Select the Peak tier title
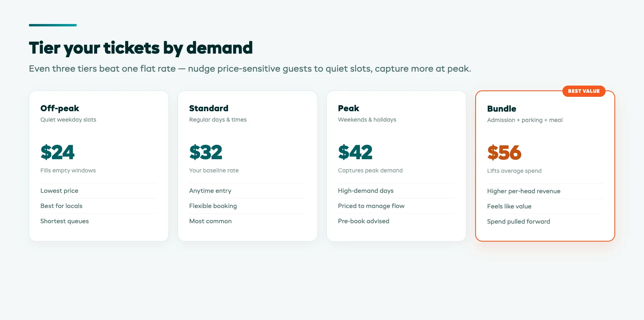The height and width of the screenshot is (320, 644). pos(348,108)
